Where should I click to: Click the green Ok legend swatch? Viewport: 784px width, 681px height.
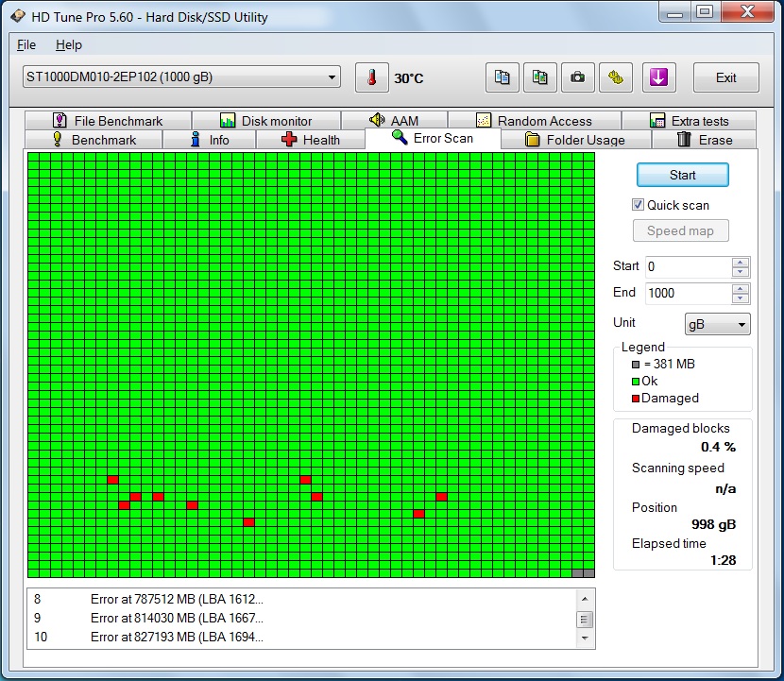(636, 382)
